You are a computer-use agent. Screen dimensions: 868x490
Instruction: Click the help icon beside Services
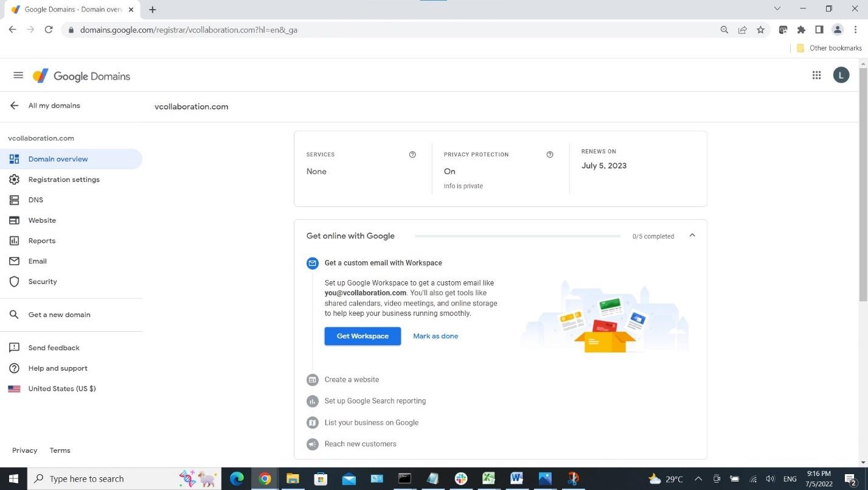(x=412, y=155)
